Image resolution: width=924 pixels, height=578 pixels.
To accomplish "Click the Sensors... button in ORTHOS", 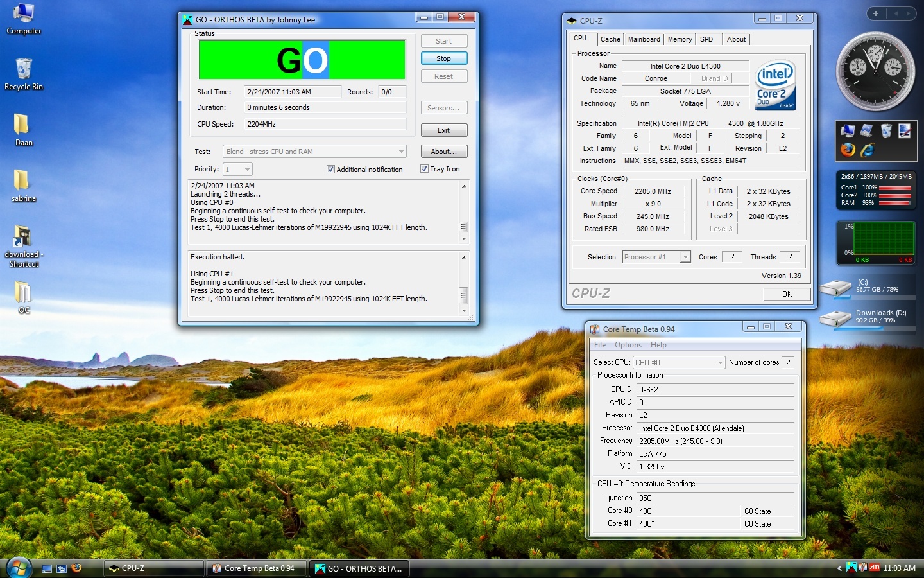I will click(x=444, y=108).
